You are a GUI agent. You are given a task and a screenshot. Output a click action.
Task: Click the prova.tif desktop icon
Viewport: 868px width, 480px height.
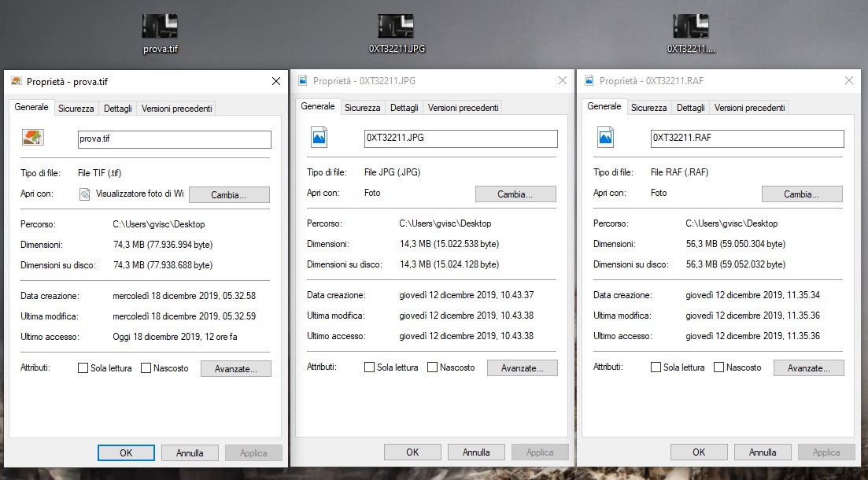tap(160, 27)
